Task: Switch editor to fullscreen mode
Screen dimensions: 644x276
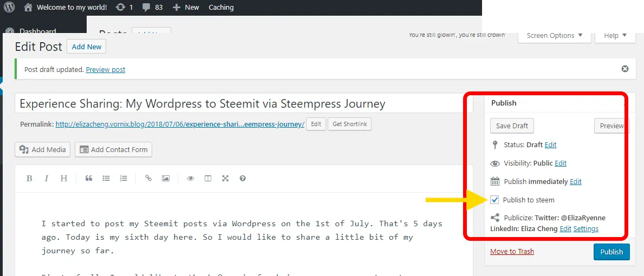Action: coord(225,179)
